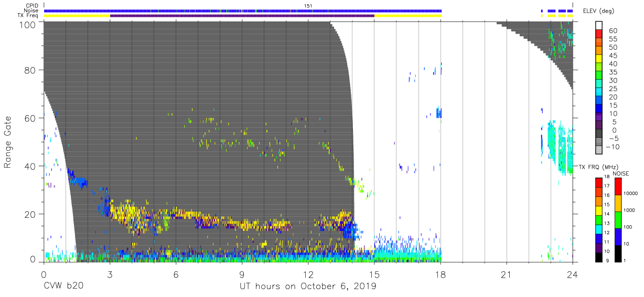This screenshot has width=644, height=297.
Task: Click the 60 tick label on the y-axis
Action: click(x=30, y=118)
